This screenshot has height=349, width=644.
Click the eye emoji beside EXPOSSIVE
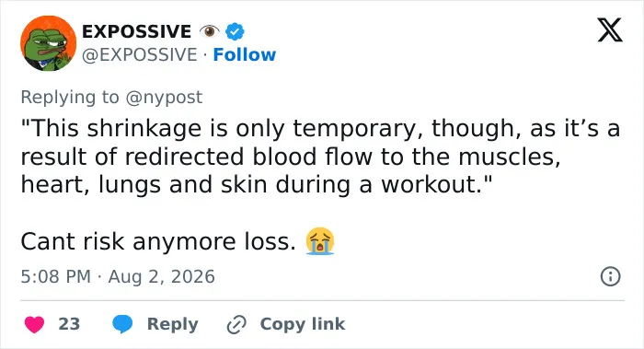coord(209,31)
